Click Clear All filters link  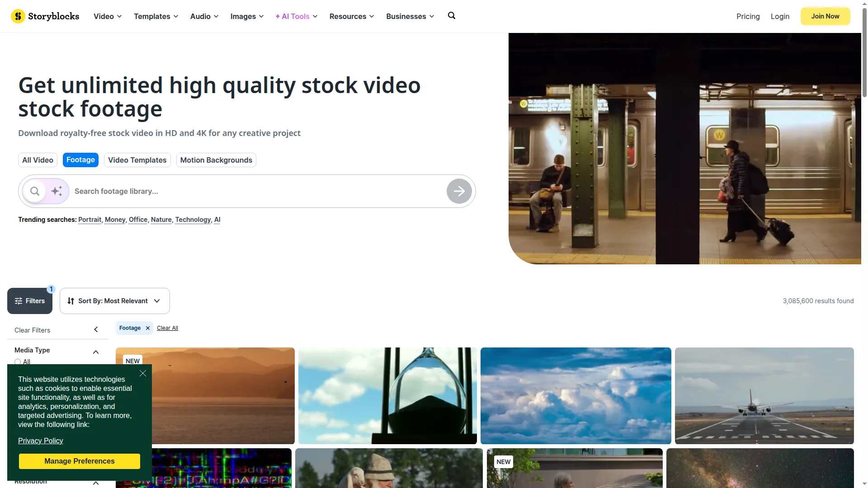167,328
